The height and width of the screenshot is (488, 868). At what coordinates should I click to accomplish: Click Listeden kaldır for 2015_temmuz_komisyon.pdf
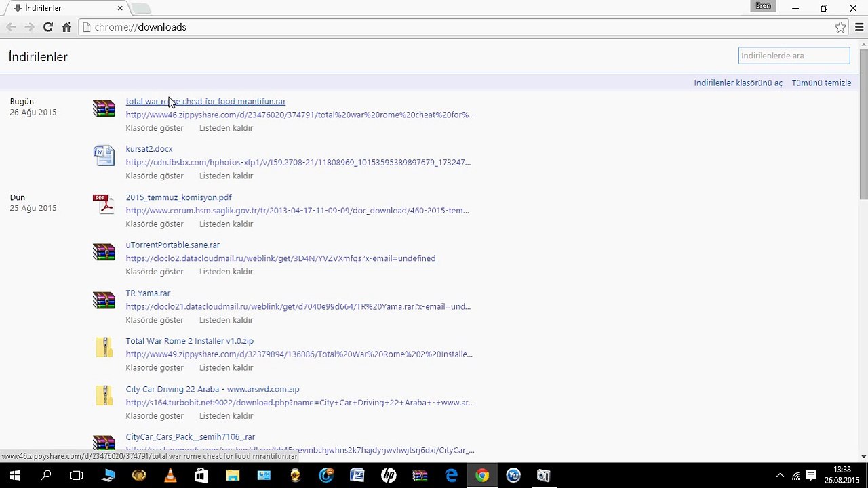coord(226,224)
